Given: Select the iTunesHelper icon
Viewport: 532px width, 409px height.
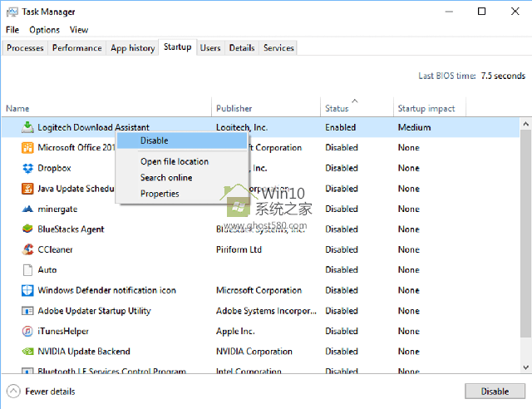Looking at the screenshot, I should tap(27, 331).
